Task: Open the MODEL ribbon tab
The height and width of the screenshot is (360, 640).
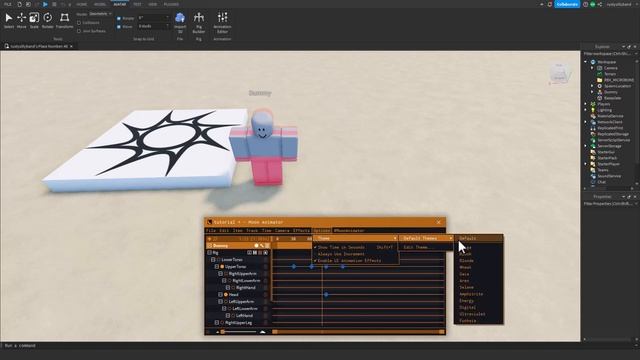Action: tap(100, 4)
